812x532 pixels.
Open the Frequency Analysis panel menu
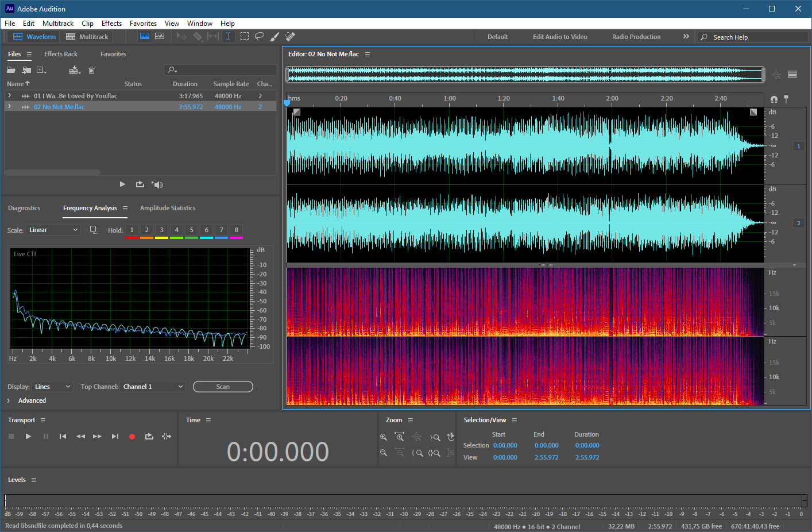pos(125,208)
